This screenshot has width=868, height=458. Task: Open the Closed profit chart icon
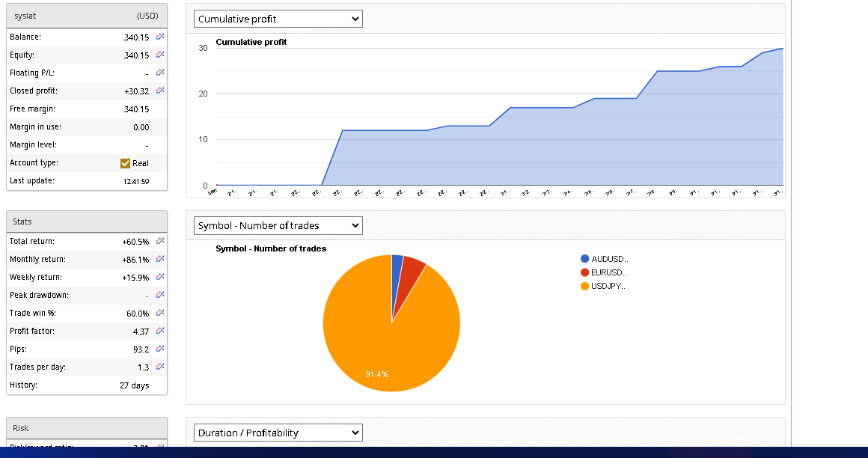159,91
